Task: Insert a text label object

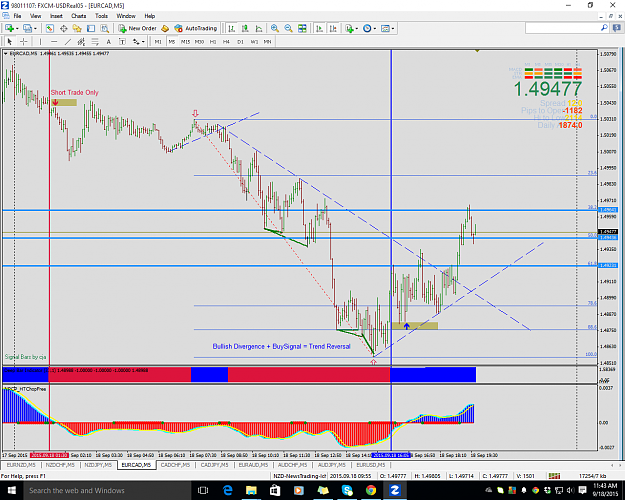Action: tap(122, 41)
